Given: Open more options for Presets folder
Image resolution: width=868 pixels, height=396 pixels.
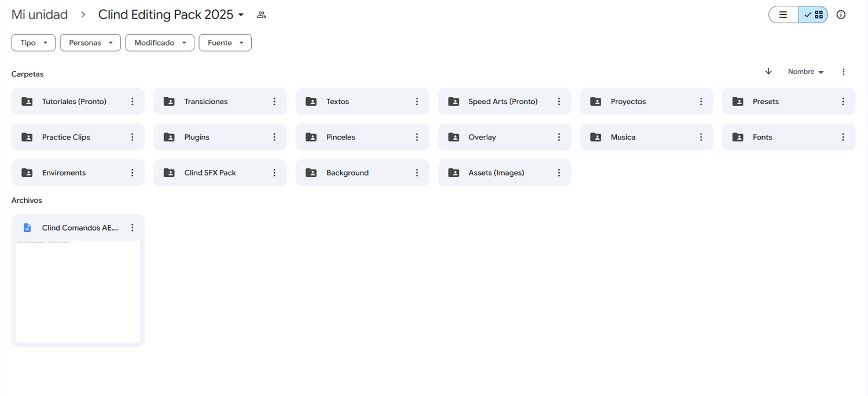Looking at the screenshot, I should pos(843,102).
